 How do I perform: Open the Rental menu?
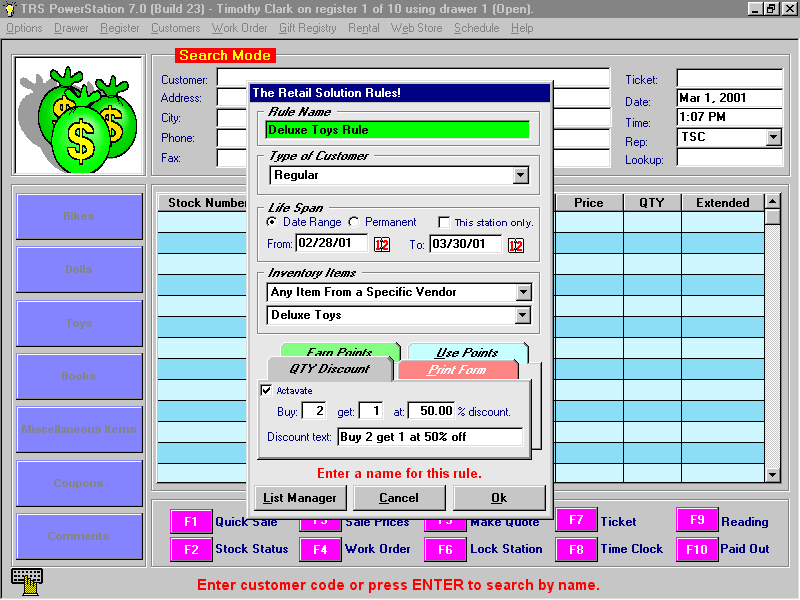(x=364, y=28)
